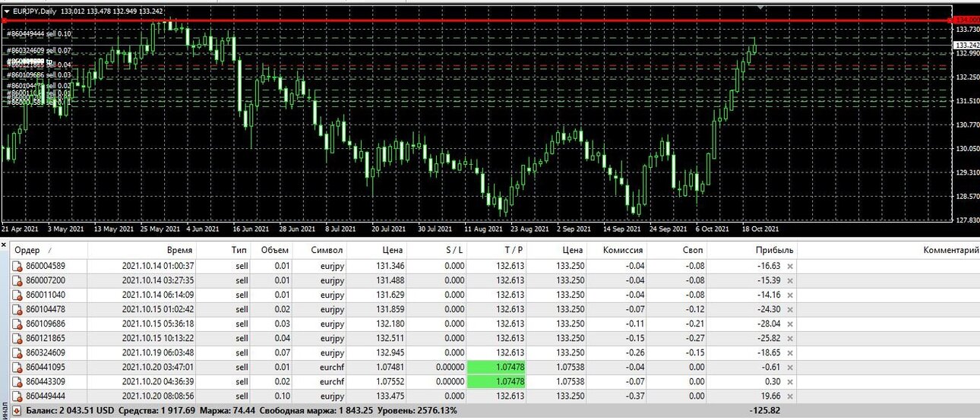Image resolution: width=980 pixels, height=420 pixels.
Task: Close the position showing profit -14.16
Action: click(x=790, y=295)
